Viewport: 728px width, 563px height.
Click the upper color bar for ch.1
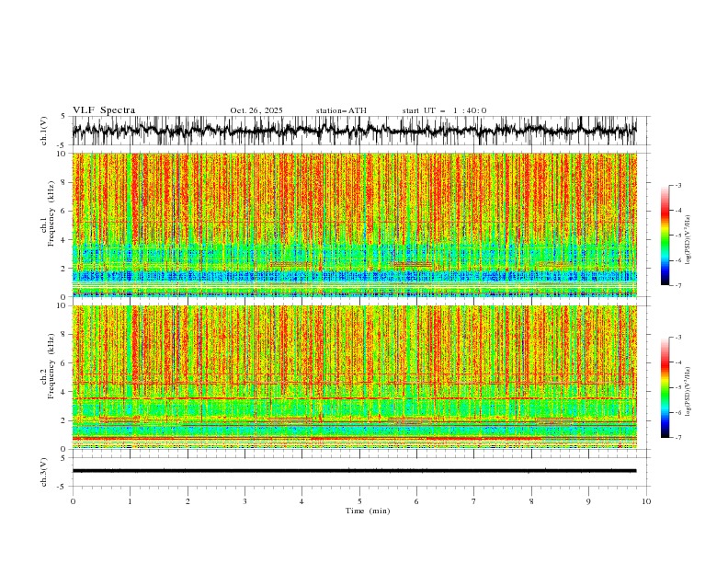click(665, 236)
